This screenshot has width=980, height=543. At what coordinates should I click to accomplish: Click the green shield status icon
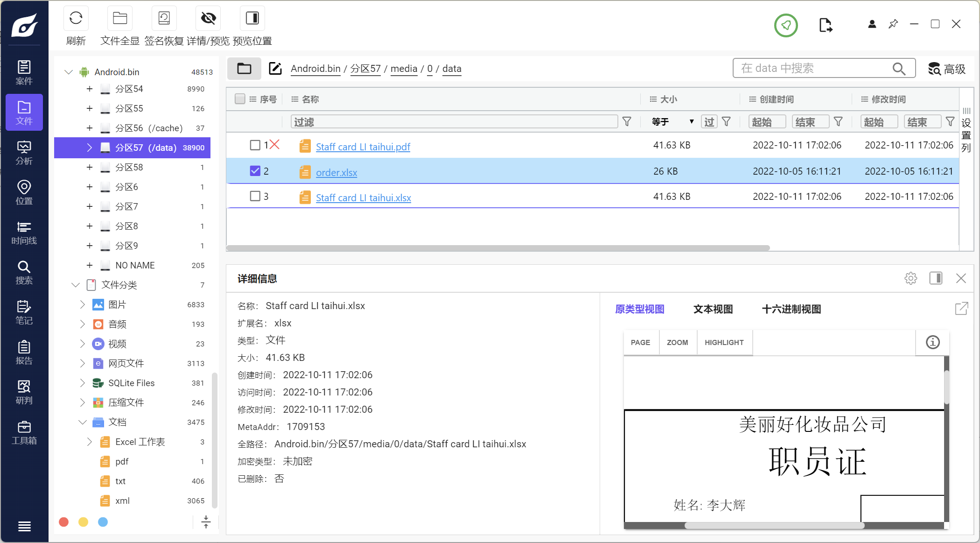[786, 25]
